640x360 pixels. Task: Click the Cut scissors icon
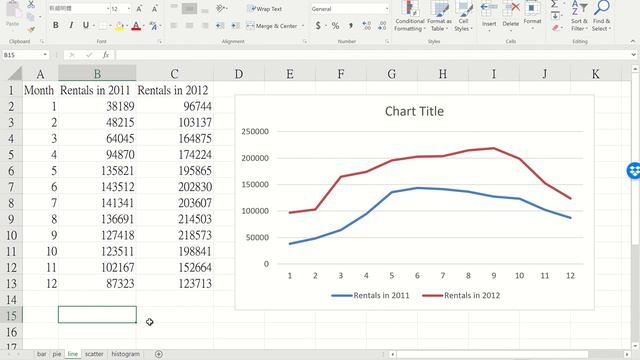pyautogui.click(x=31, y=4)
